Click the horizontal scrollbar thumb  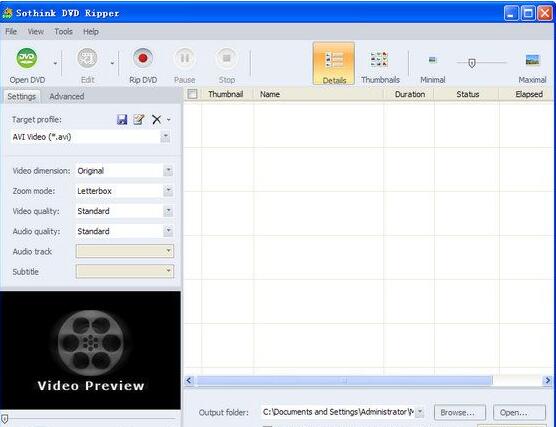[x=344, y=381]
